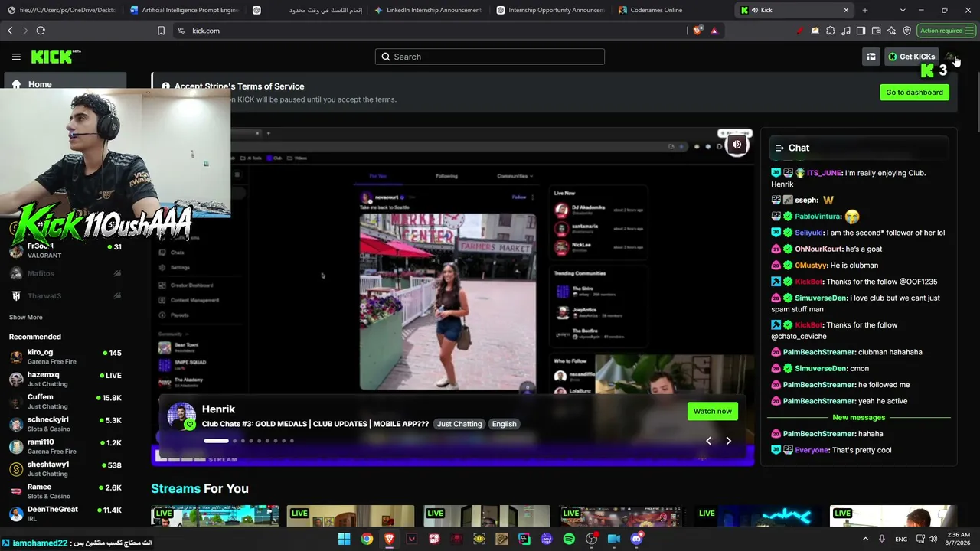The image size is (980, 551).
Task: Open Cuffem recommended channel
Action: pos(65,402)
